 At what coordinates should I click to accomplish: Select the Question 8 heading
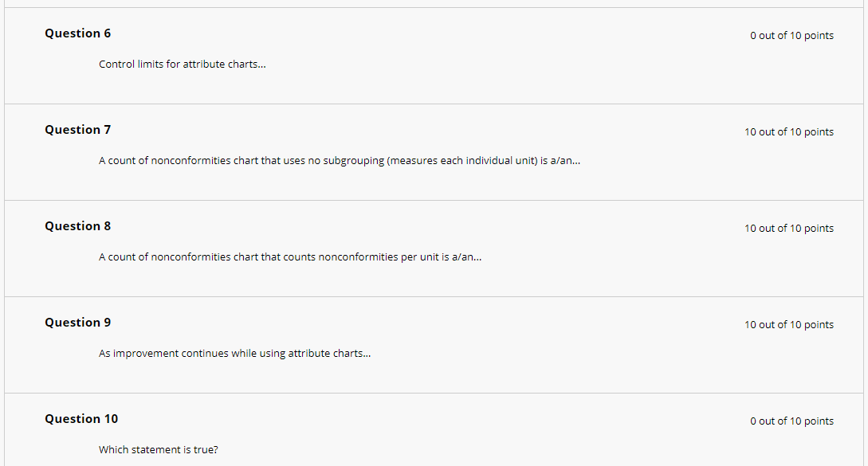77,225
